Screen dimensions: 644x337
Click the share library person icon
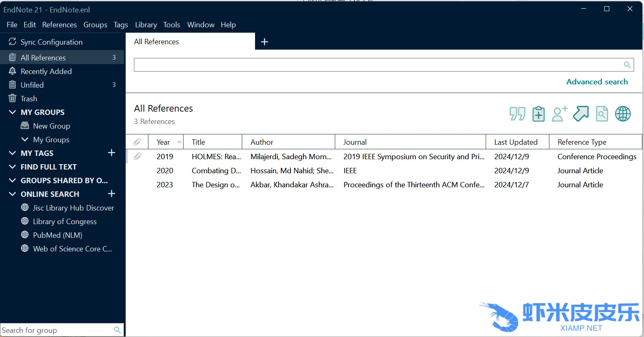tap(559, 114)
